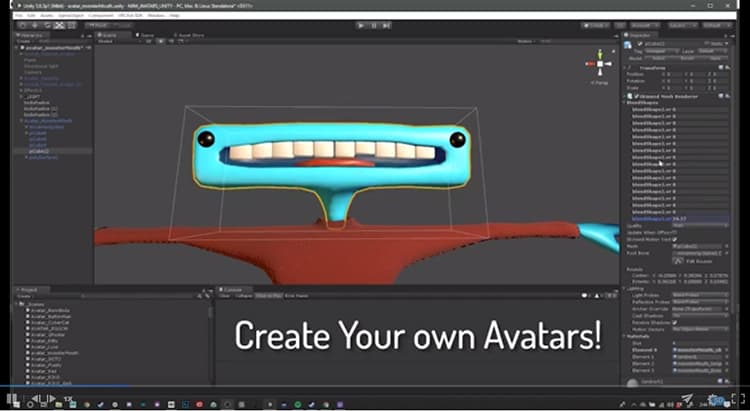Screen dimensions: 750x411
Task: Click the scene orientation gizmo
Action: tap(600, 64)
